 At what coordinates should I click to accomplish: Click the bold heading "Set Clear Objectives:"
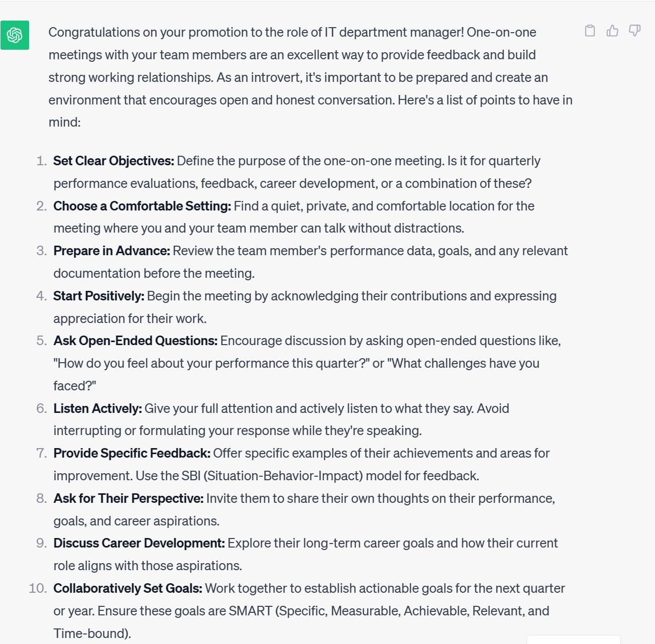tap(114, 161)
